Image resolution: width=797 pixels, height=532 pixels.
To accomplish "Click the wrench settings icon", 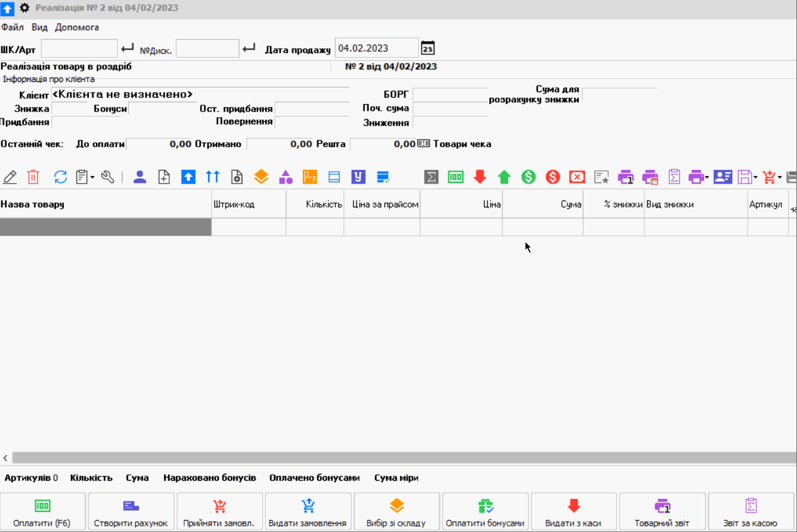I will (108, 177).
